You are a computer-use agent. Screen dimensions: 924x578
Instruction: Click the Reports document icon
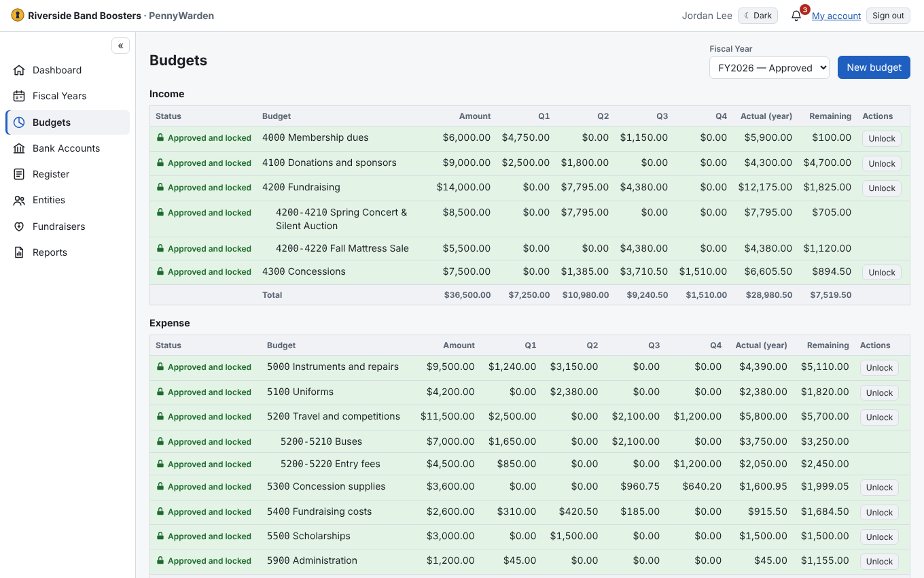[x=19, y=252]
